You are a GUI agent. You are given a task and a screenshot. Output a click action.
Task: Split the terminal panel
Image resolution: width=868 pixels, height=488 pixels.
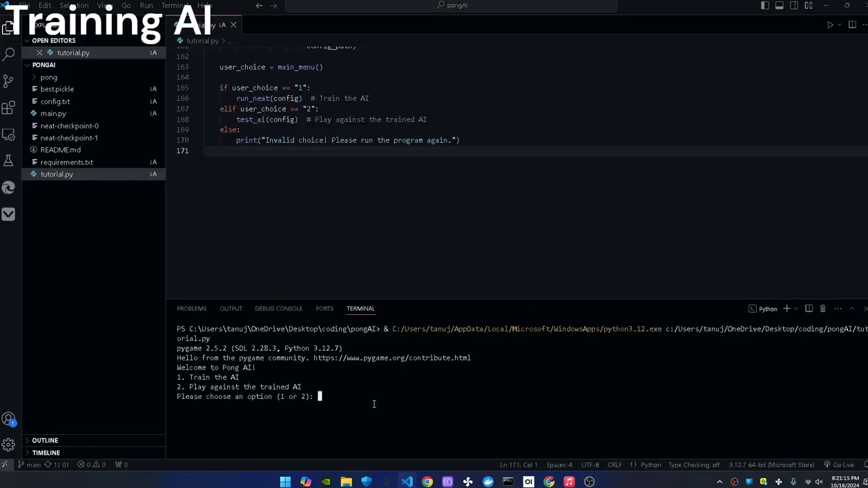coord(809,309)
